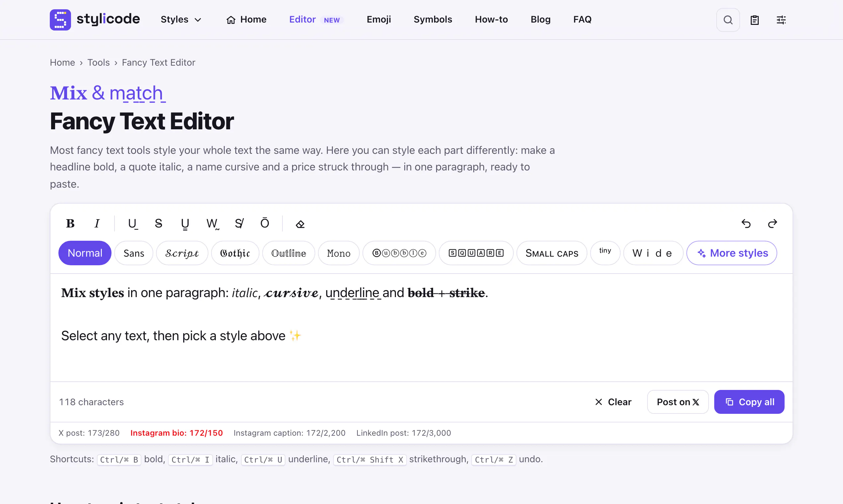Open the FAQ nav link
Screen dimensions: 843x504
coord(582,20)
